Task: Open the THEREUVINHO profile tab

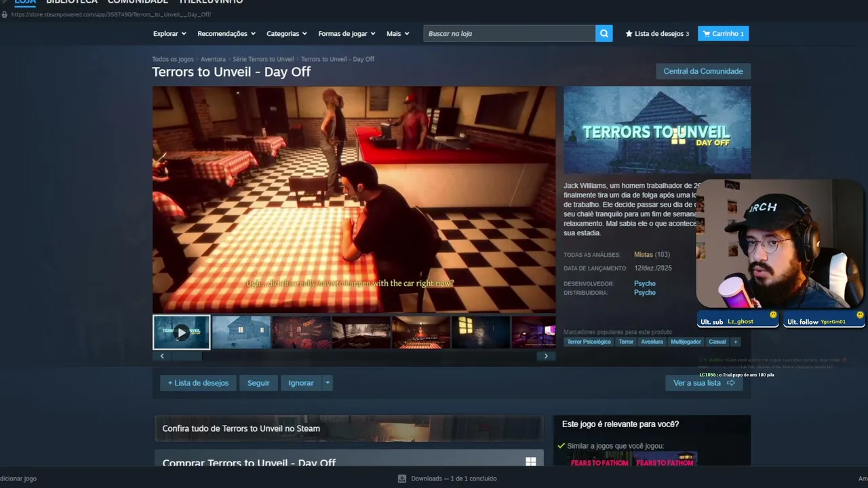Action: [x=211, y=2]
